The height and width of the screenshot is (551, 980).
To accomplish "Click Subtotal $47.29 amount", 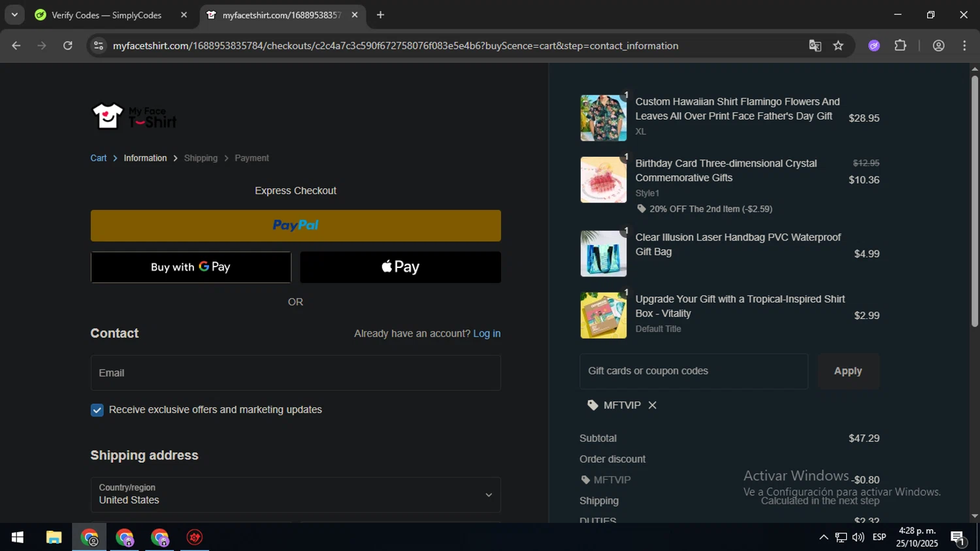I will [864, 439].
